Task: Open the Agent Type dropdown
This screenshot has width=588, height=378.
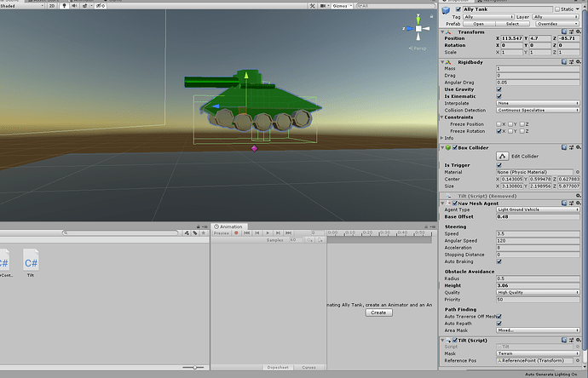Action: pos(538,209)
